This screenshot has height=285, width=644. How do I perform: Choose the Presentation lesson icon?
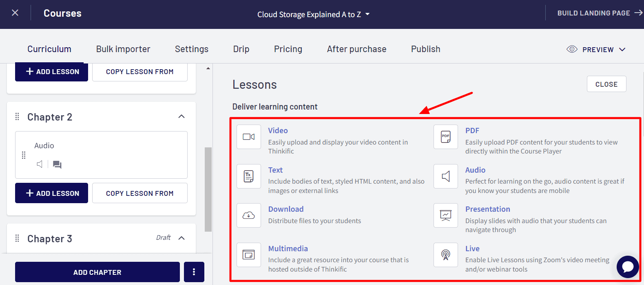[x=445, y=215]
